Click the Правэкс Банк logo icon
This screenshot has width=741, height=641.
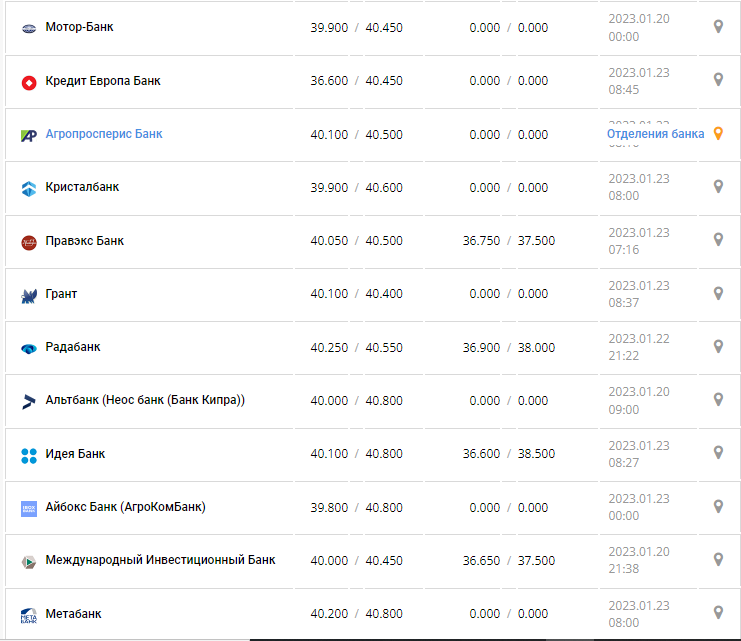(29, 242)
